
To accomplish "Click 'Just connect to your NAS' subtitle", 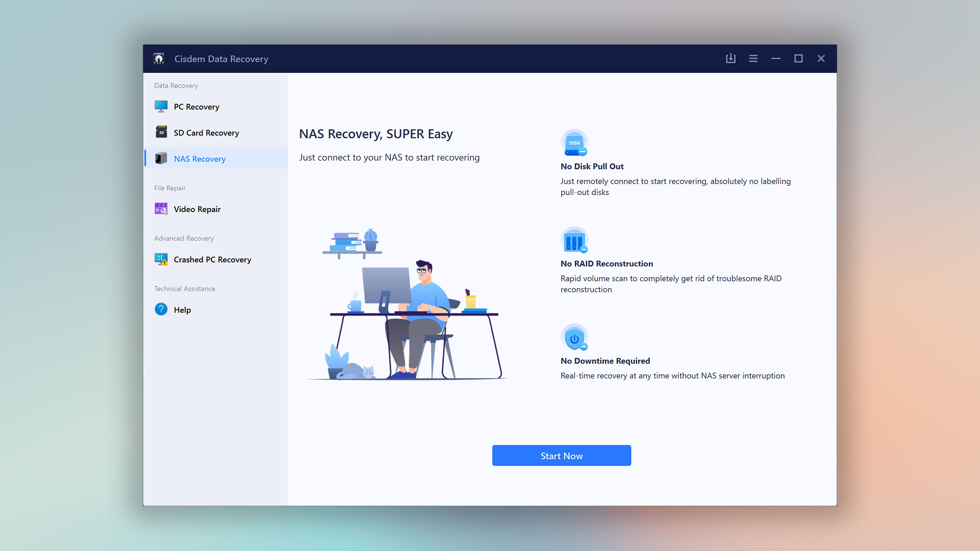I will 389,158.
